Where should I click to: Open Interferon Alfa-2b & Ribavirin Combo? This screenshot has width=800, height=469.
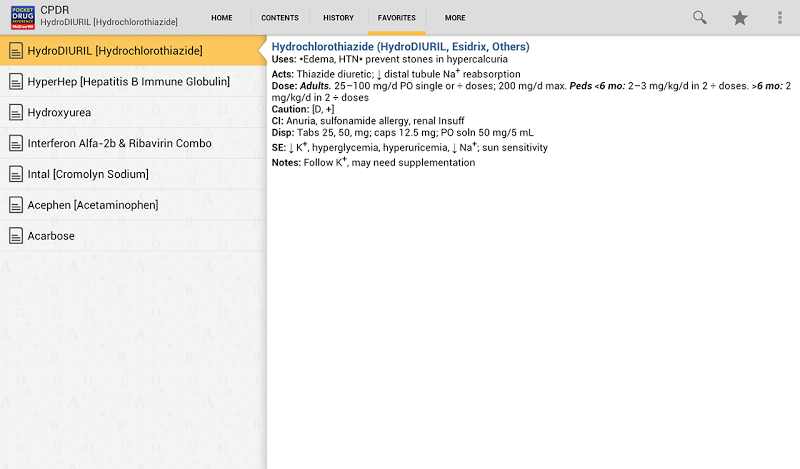coord(133,143)
